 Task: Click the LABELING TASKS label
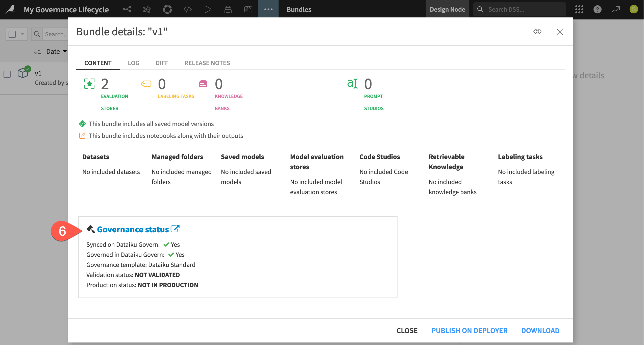pyautogui.click(x=176, y=96)
